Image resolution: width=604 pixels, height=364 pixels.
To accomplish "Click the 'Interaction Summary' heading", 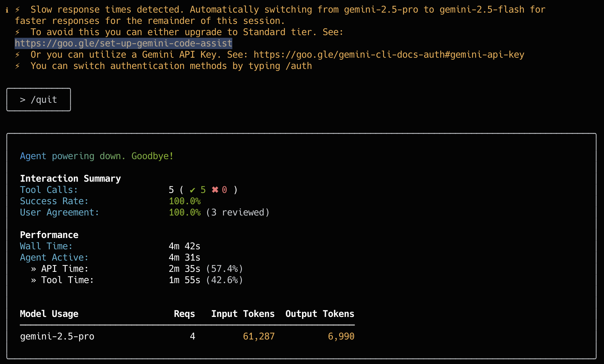I will (x=70, y=179).
